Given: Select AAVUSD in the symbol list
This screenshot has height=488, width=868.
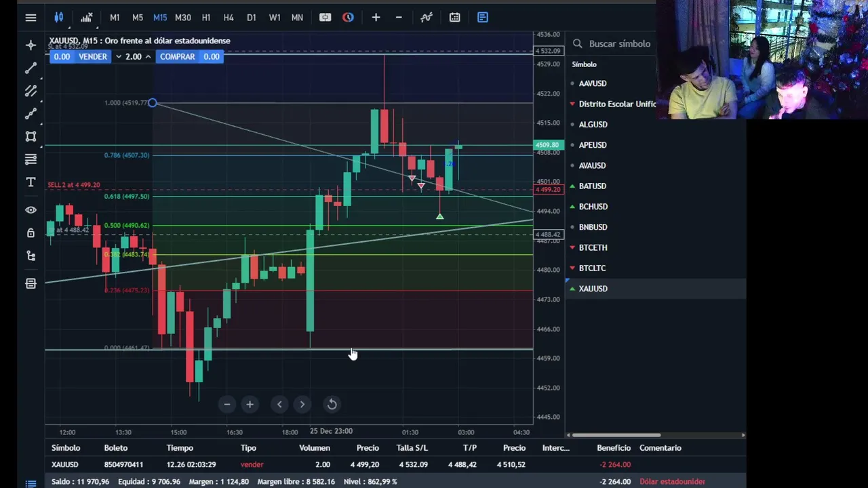Looking at the screenshot, I should click(593, 83).
